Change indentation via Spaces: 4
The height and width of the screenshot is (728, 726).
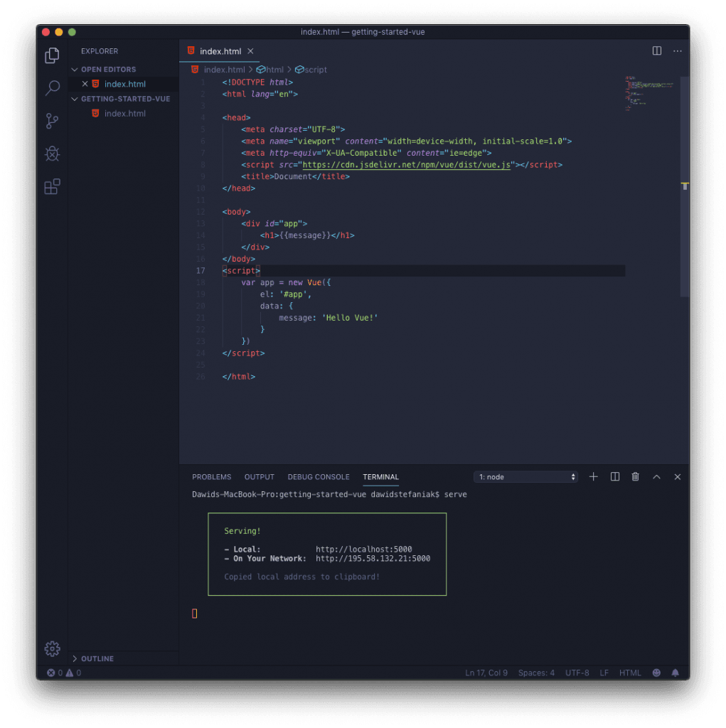pos(536,673)
